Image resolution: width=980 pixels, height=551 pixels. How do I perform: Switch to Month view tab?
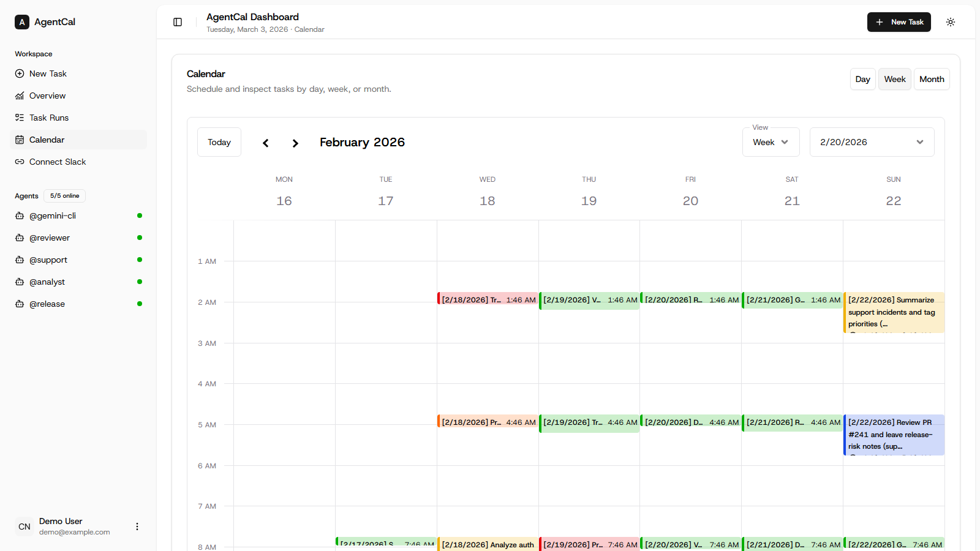932,79
